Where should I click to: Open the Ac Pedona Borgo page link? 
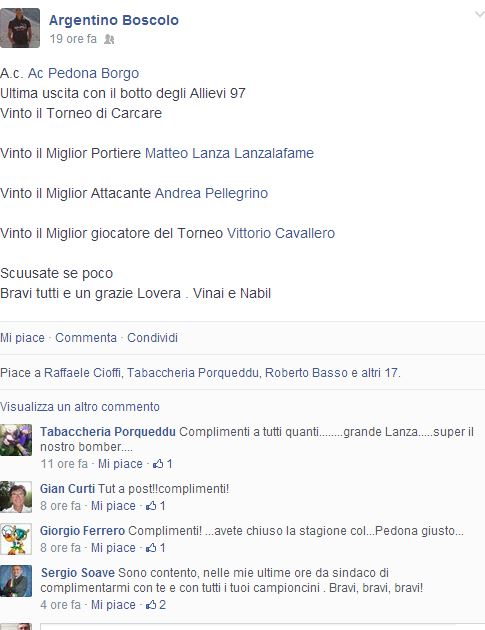coord(83,73)
